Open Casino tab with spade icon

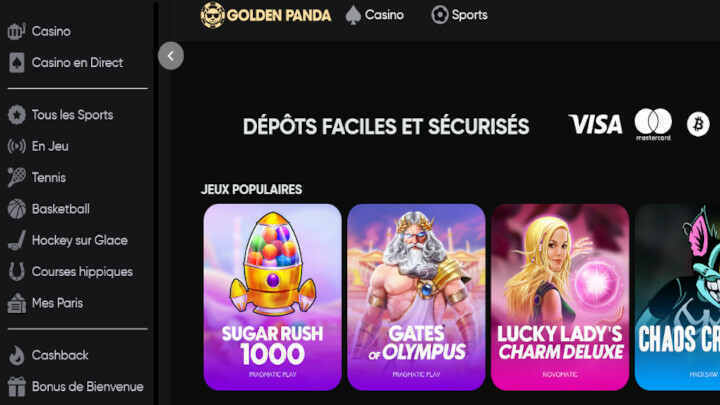click(x=375, y=15)
